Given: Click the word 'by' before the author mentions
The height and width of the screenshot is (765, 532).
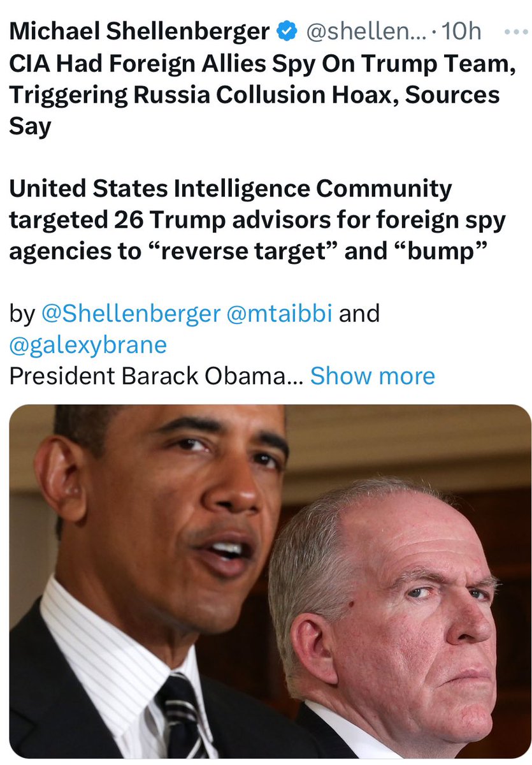Looking at the screenshot, I should [22, 314].
